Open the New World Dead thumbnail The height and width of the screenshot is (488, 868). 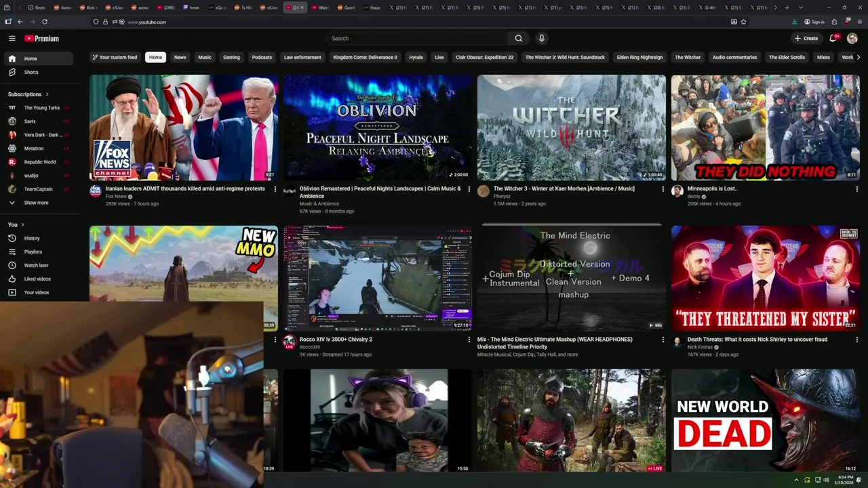tap(766, 420)
